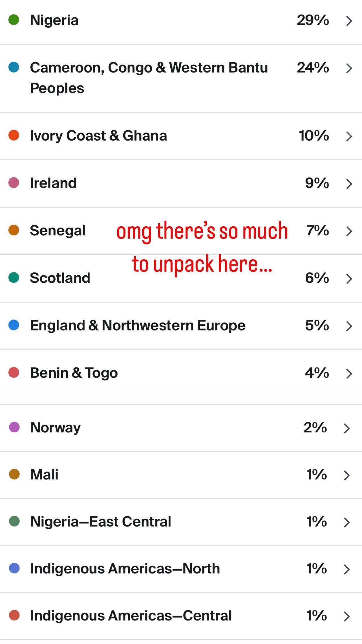Click the Scotland 6% chevron arrow
This screenshot has height=644, width=362.
(x=349, y=279)
